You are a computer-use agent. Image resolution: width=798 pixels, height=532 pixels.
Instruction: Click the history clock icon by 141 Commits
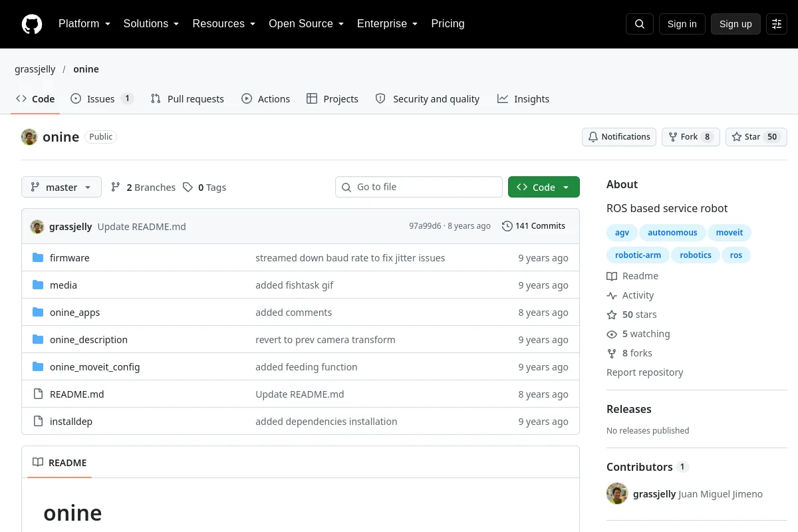507,226
